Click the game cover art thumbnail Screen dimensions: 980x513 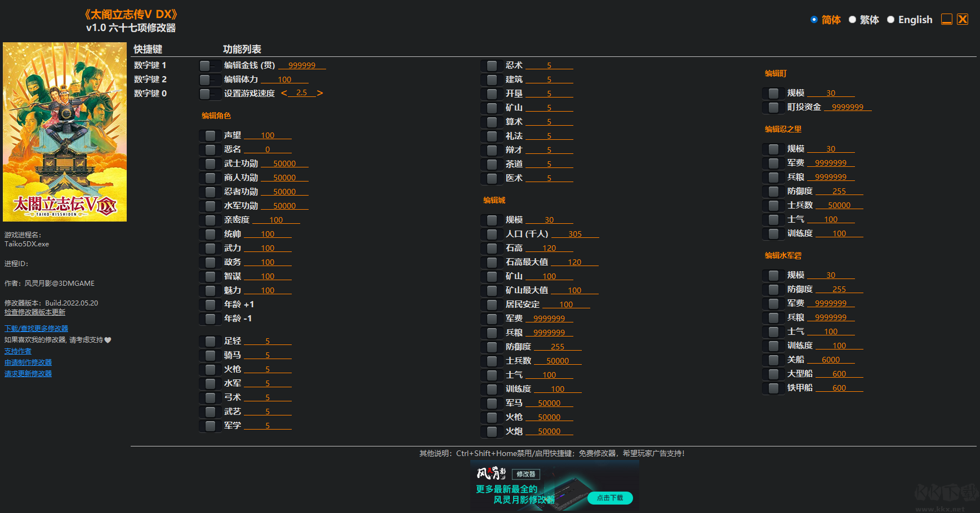tap(65, 132)
